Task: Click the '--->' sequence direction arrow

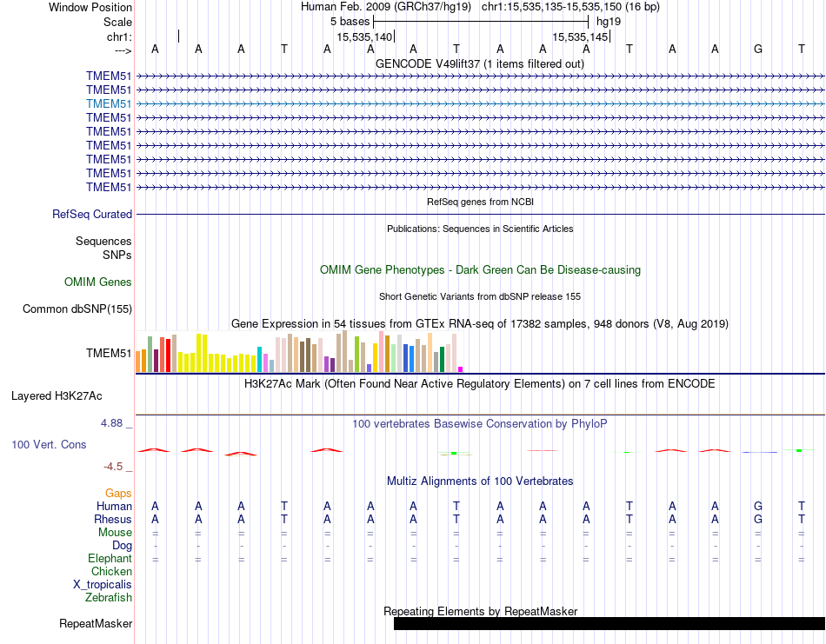Action: coord(123,50)
